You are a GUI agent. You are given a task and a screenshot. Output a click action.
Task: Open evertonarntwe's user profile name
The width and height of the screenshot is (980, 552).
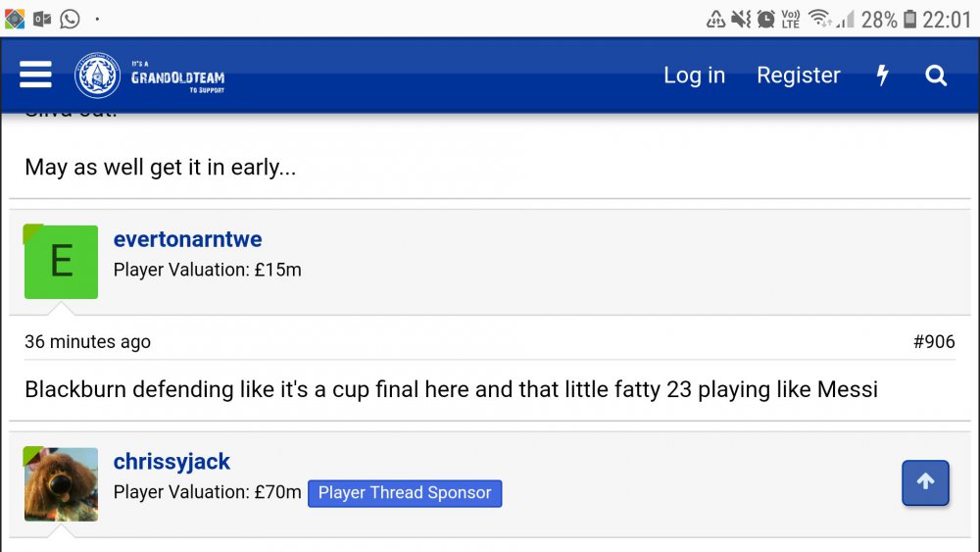pos(187,239)
